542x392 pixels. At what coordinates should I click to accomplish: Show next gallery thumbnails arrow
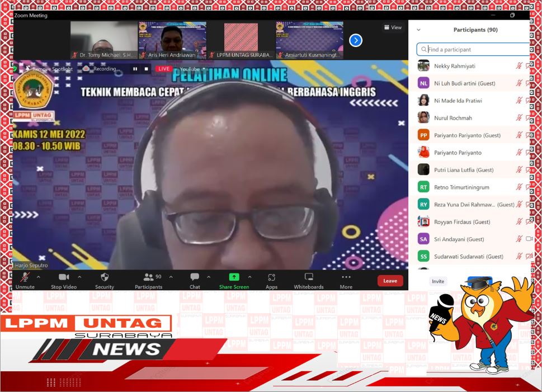pyautogui.click(x=356, y=40)
